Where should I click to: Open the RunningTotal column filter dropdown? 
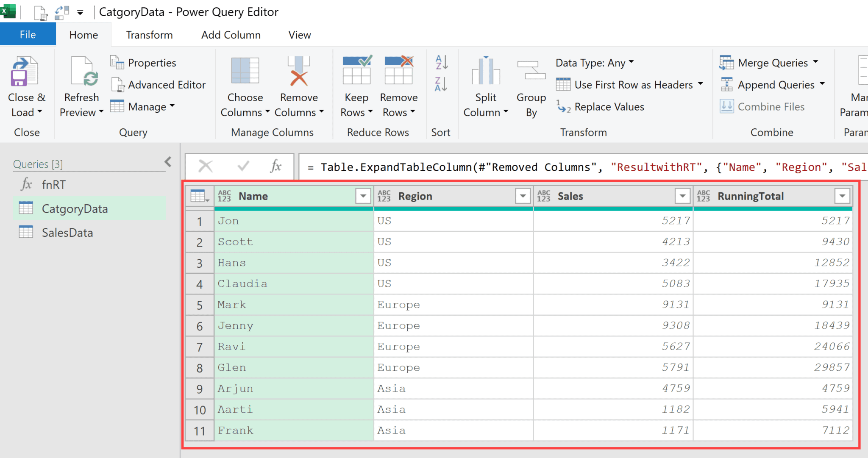[843, 196]
